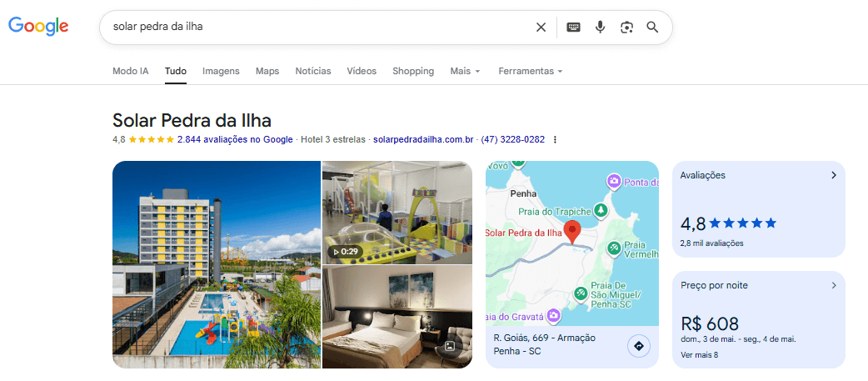Click the search text input field
The width and height of the screenshot is (868, 381).
pyautogui.click(x=318, y=27)
